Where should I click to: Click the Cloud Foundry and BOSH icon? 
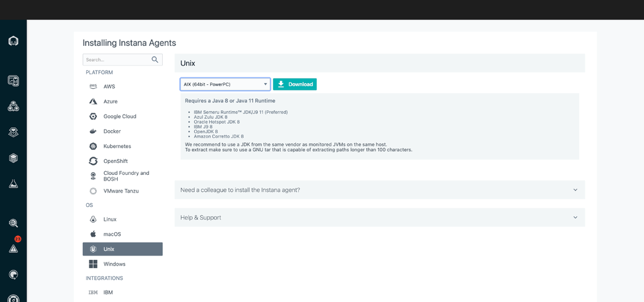click(x=93, y=176)
